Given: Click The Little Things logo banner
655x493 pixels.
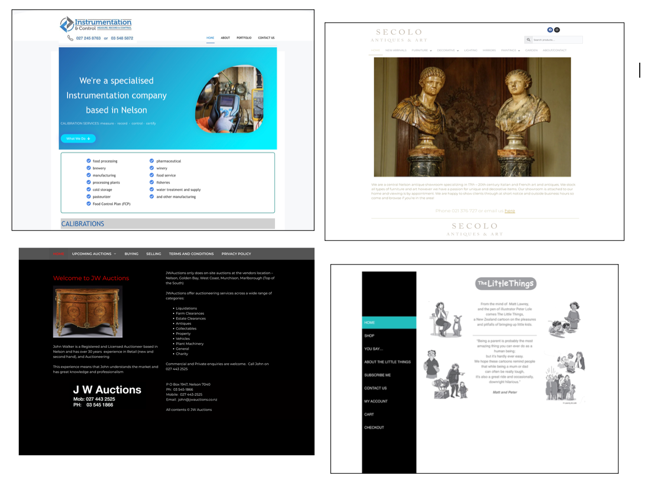Looking at the screenshot, I should 505,284.
